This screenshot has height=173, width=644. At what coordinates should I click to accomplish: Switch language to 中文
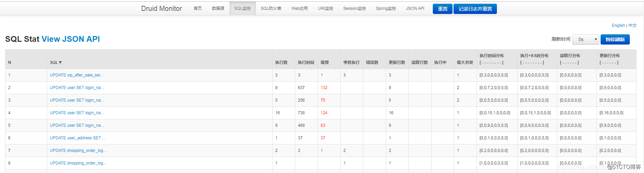(x=632, y=25)
